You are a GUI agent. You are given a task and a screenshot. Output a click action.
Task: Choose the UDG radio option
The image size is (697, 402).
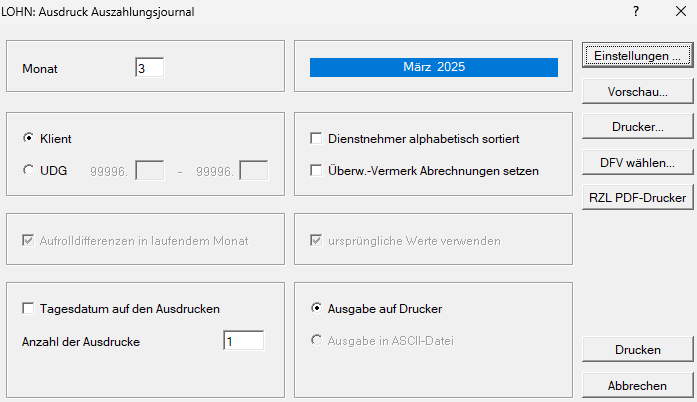tap(28, 171)
